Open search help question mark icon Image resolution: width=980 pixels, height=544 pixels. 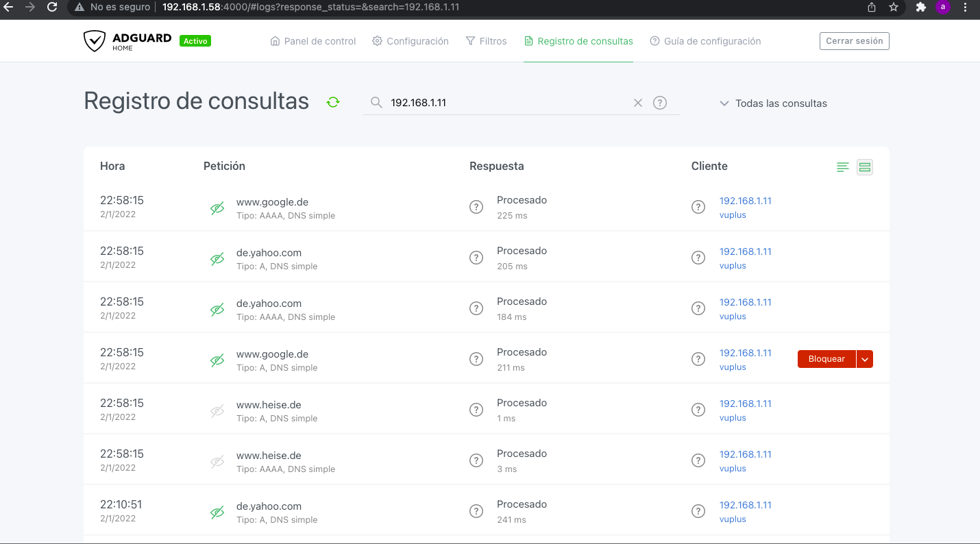(x=660, y=103)
